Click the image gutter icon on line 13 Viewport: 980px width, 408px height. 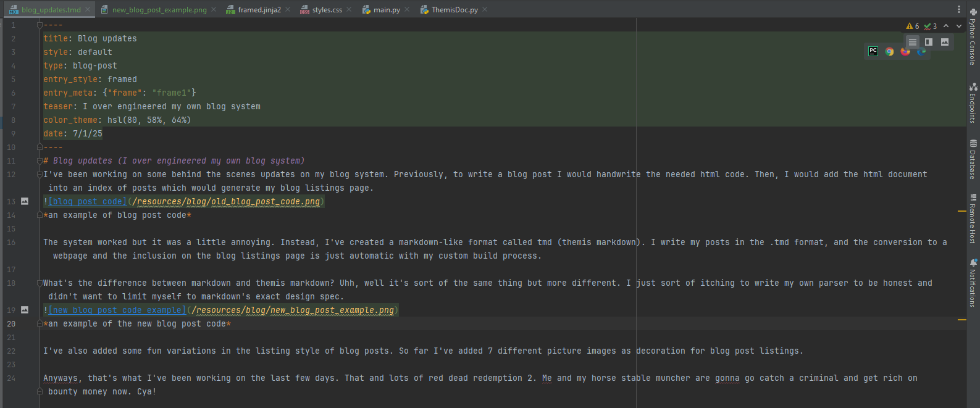[x=25, y=201]
